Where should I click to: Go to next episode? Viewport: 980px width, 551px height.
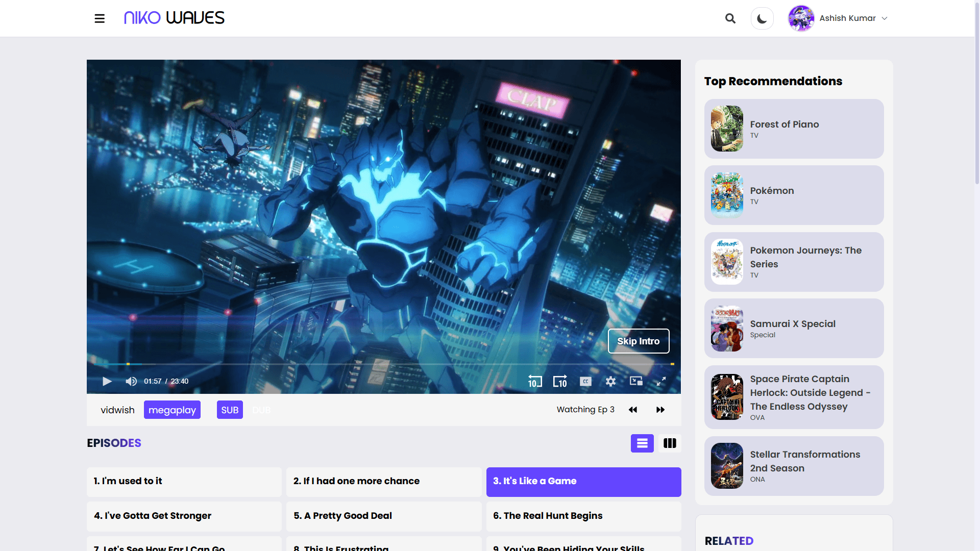pyautogui.click(x=660, y=410)
